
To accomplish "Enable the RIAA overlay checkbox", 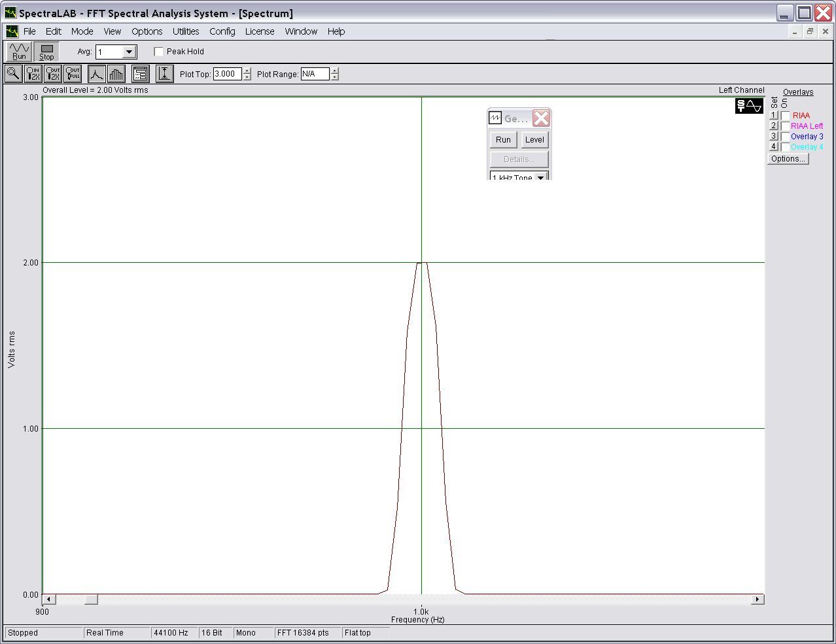I will (x=785, y=116).
